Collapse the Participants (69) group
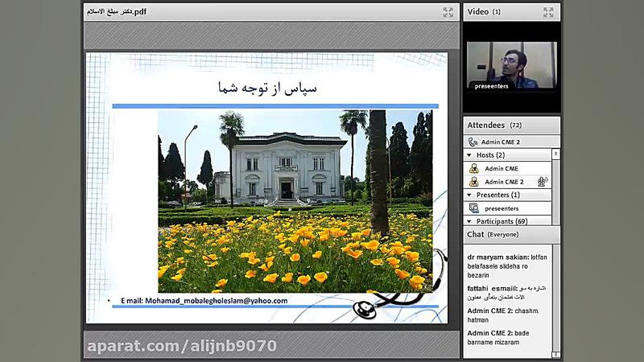 coord(469,221)
